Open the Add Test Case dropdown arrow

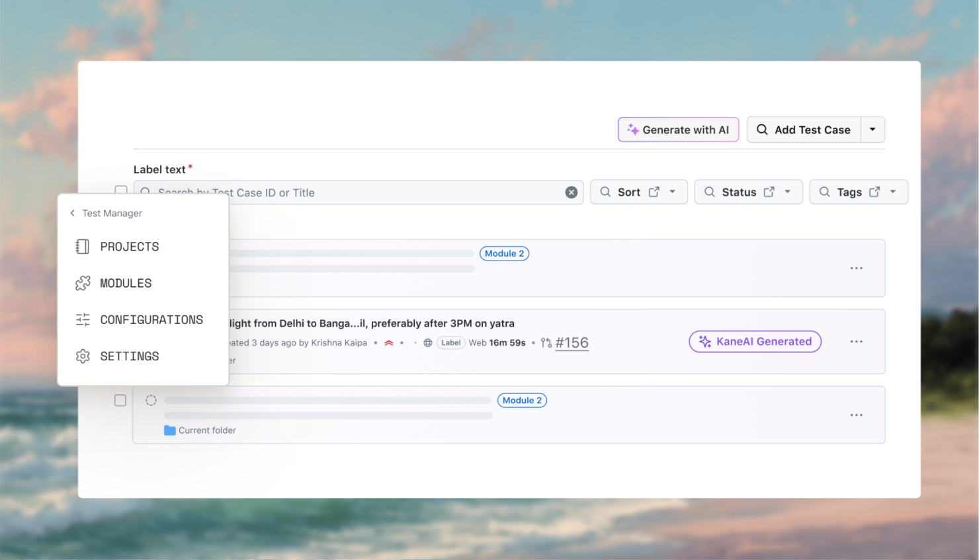click(x=873, y=130)
